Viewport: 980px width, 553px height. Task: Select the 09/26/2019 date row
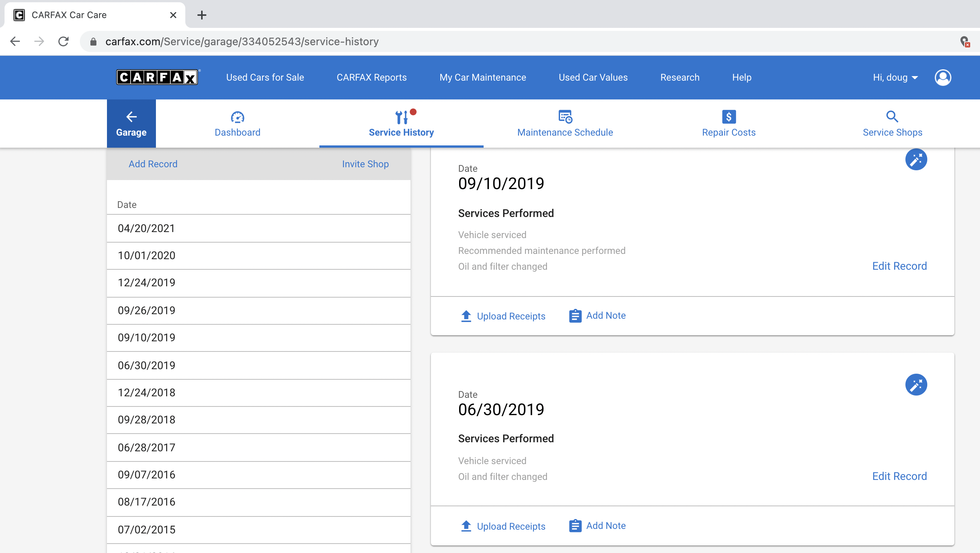pos(259,310)
